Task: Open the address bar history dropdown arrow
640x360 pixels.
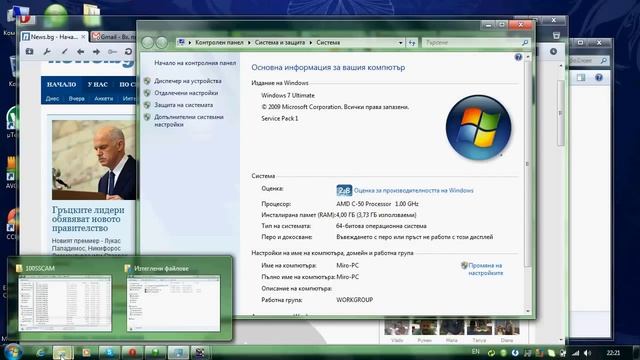Action: (400, 42)
